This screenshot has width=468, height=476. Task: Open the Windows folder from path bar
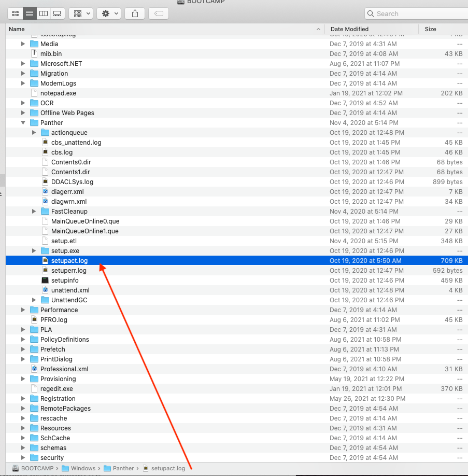point(83,468)
